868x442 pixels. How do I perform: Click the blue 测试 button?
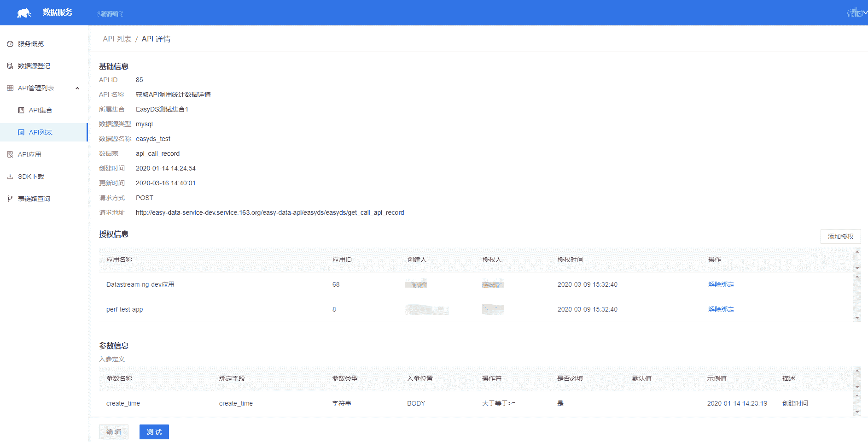pos(154,432)
